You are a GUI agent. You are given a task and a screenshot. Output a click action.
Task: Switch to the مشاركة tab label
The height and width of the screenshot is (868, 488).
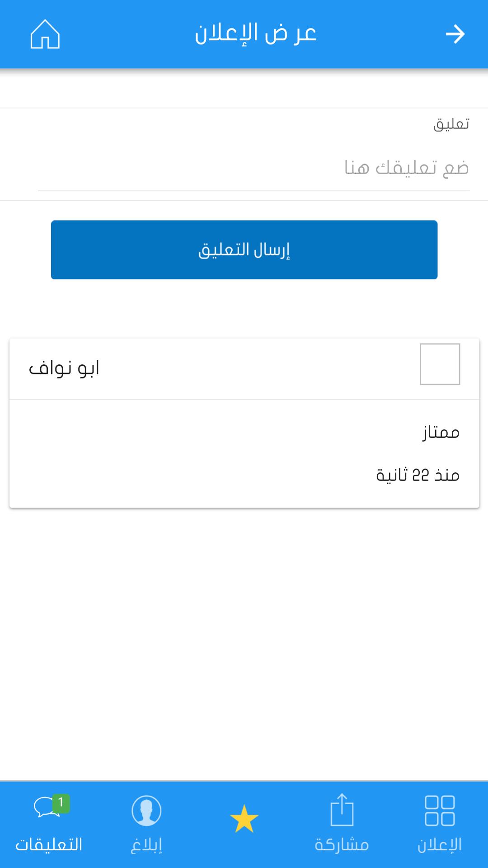(342, 844)
